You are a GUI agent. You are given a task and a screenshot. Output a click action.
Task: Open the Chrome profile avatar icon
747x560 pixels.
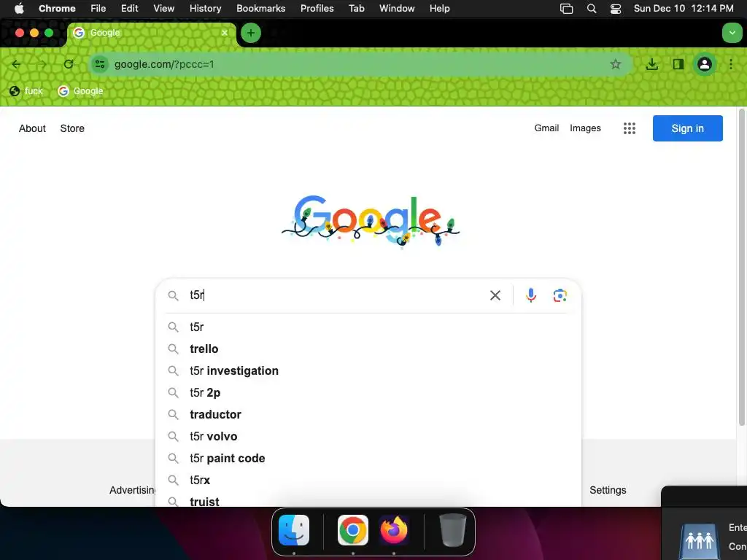(x=704, y=64)
